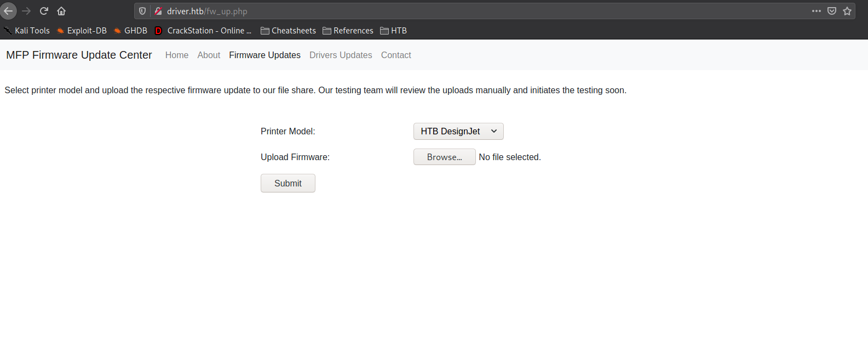Open the Printer Model dropdown
This screenshot has width=868, height=340.
pos(458,131)
